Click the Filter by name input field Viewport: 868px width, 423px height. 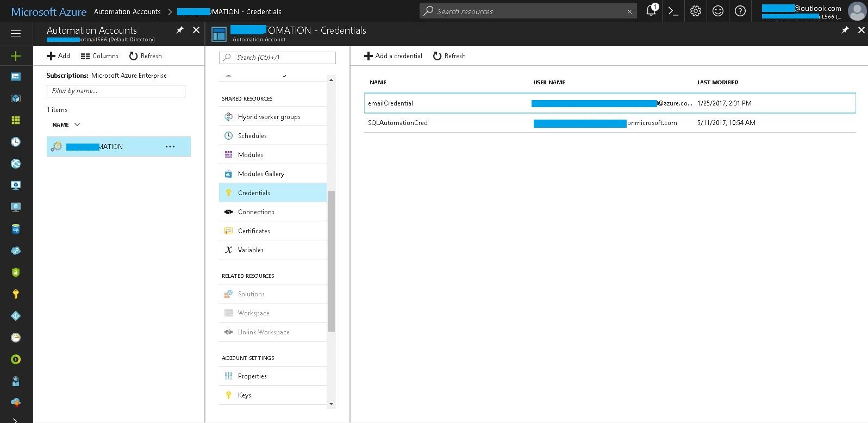pyautogui.click(x=116, y=91)
